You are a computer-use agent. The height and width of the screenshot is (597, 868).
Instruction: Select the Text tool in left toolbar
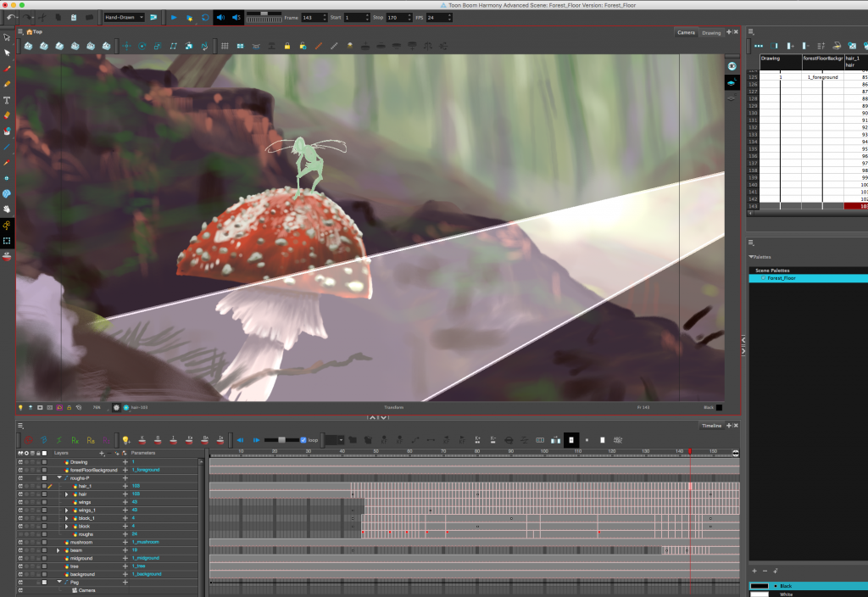8,99
